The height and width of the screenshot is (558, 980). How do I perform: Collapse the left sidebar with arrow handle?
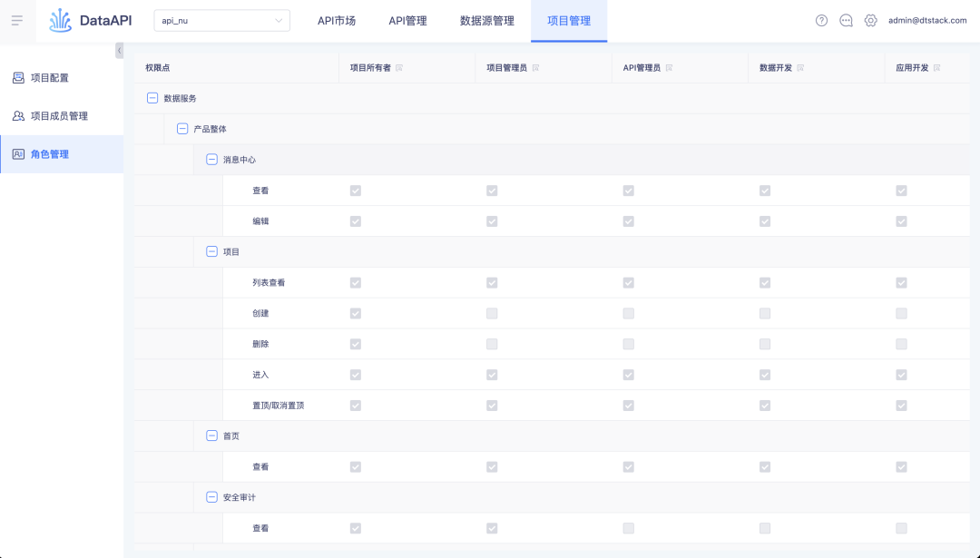click(119, 51)
